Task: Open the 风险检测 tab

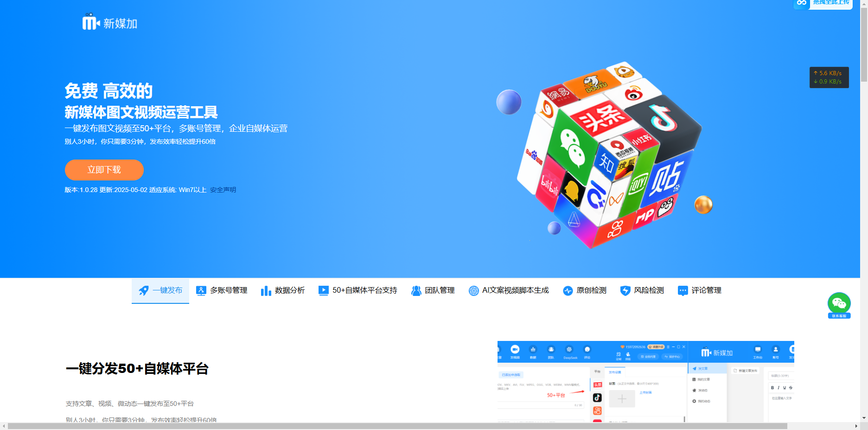Action: coord(642,290)
